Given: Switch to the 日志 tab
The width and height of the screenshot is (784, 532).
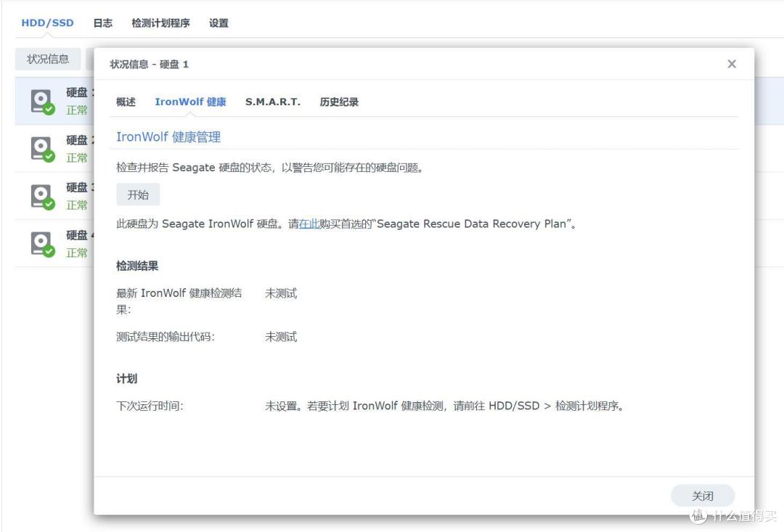Looking at the screenshot, I should (103, 23).
